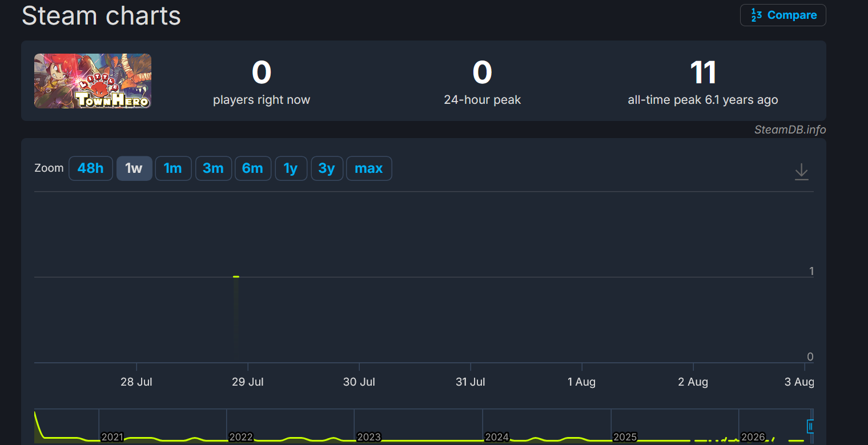The image size is (868, 445).
Task: Click the "players right now" label
Action: 262,100
